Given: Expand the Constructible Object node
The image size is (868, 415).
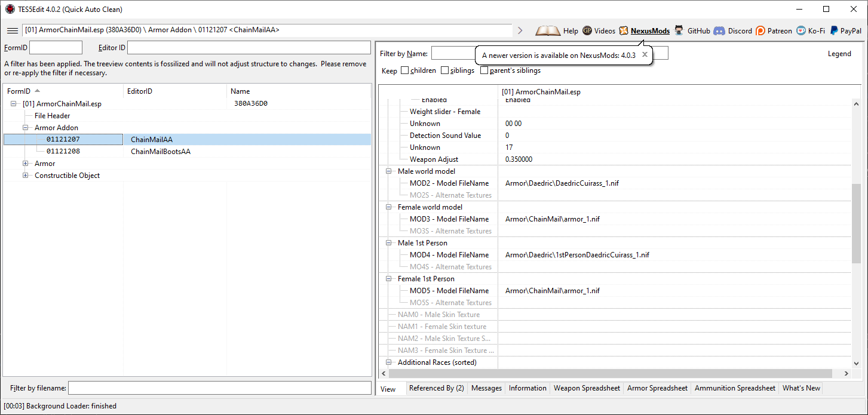Looking at the screenshot, I should coord(26,176).
